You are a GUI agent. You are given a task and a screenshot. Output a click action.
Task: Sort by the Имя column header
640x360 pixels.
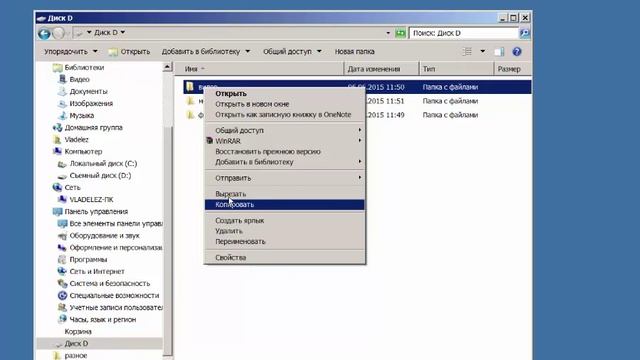(x=259, y=69)
